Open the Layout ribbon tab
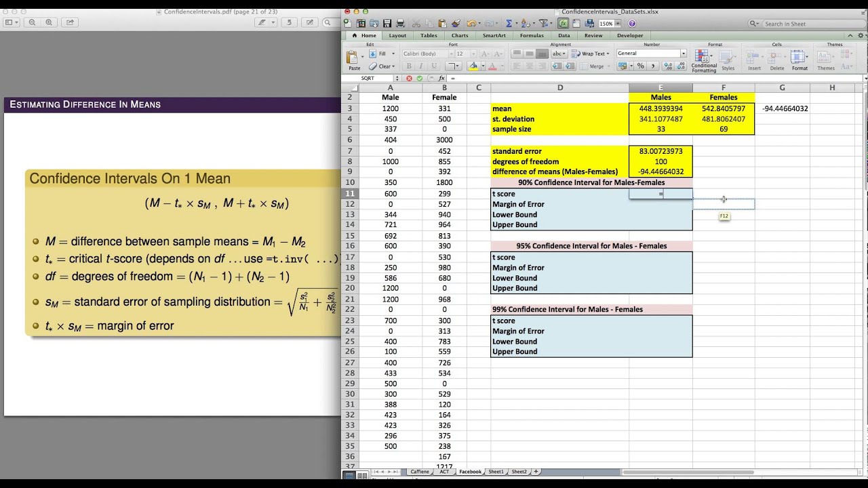This screenshot has height=488, width=868. click(397, 35)
